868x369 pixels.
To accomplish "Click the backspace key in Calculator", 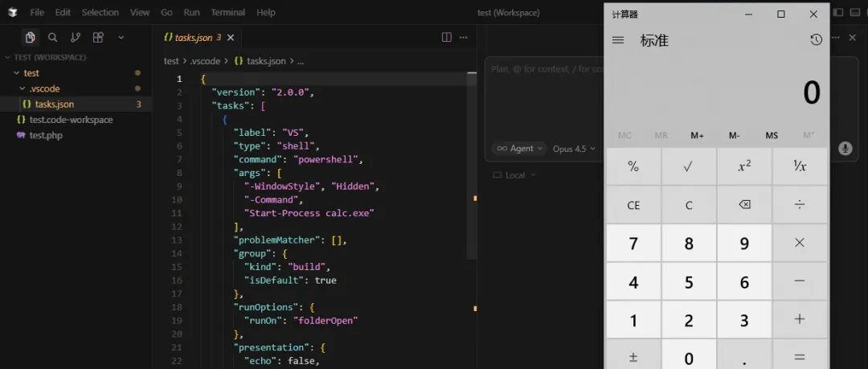I will point(744,205).
